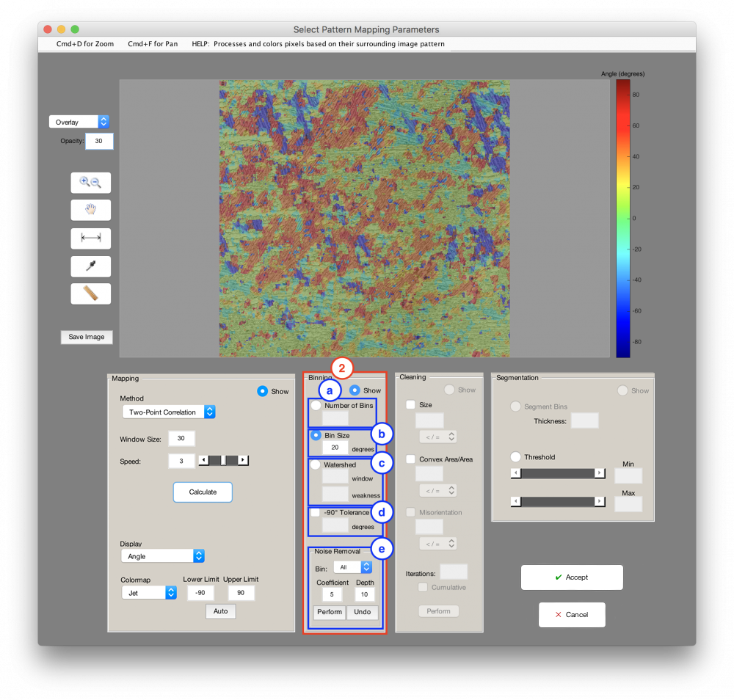Click the Auto limits button

click(220, 611)
